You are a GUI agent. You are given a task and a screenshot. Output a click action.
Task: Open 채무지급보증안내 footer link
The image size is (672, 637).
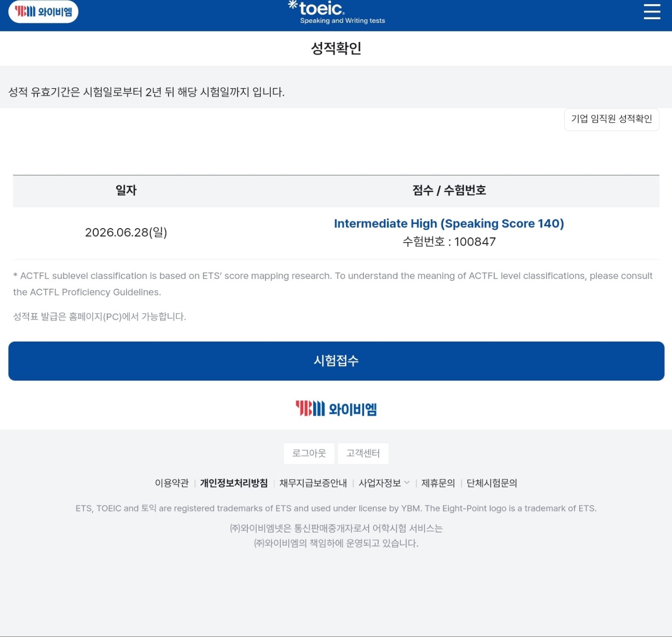pos(313,483)
